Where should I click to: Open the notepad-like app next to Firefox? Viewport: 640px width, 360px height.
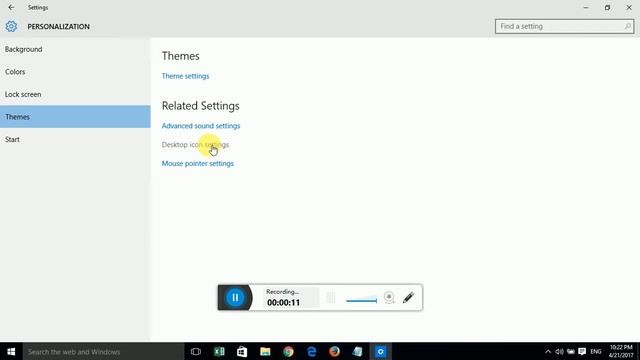[x=358, y=351]
